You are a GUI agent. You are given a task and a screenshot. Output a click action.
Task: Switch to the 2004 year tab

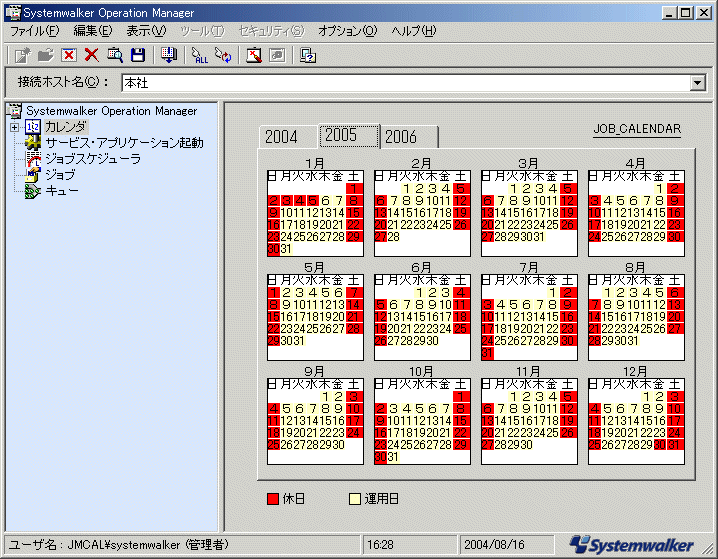point(281,137)
